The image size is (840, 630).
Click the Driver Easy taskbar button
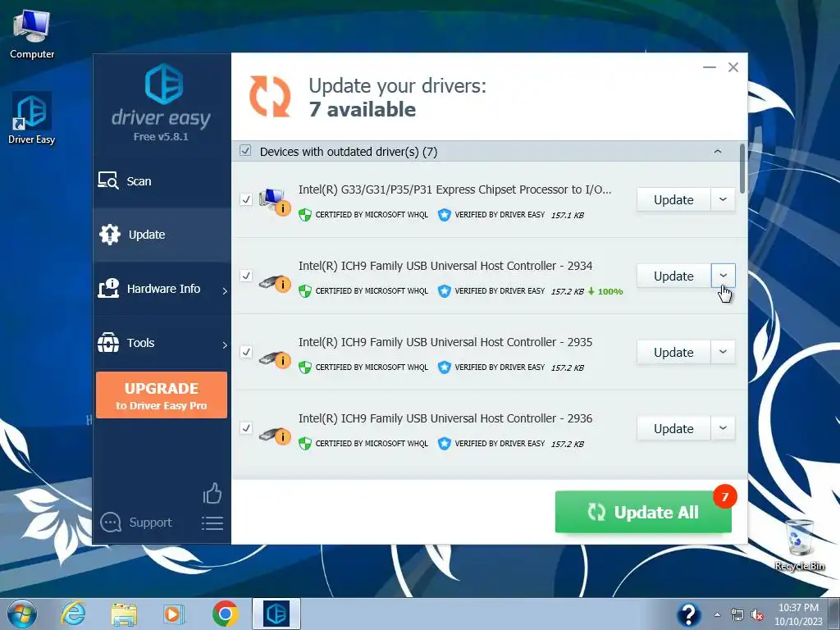tap(276, 614)
